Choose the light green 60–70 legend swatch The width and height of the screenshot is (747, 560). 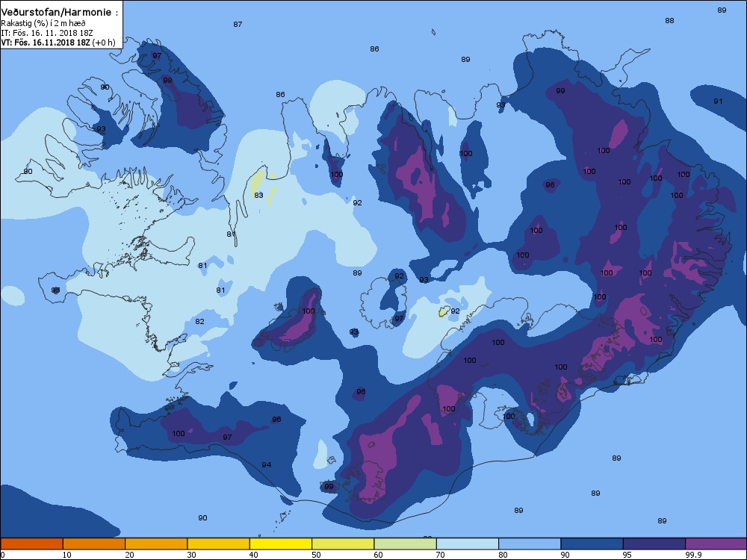click(x=406, y=544)
